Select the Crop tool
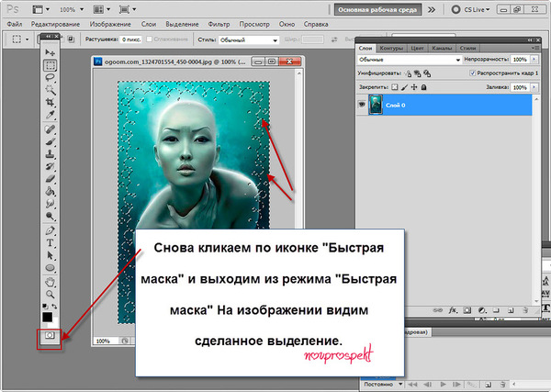 click(x=50, y=103)
